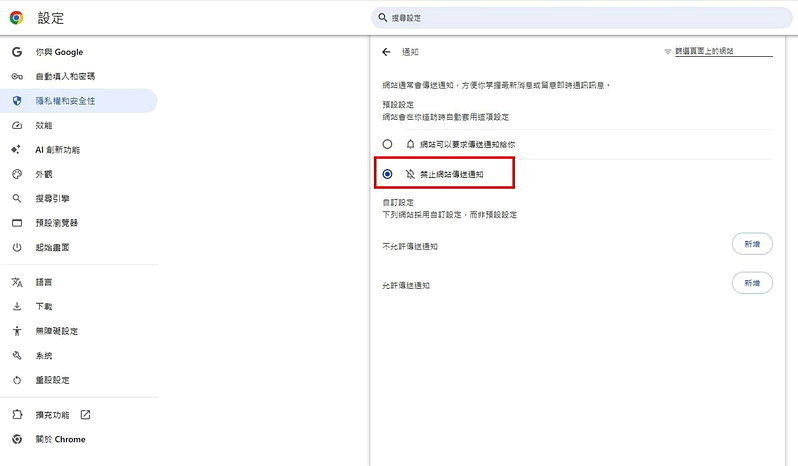
Task: Click the browser window icon for 預設瀏覽器
Action: (x=17, y=223)
